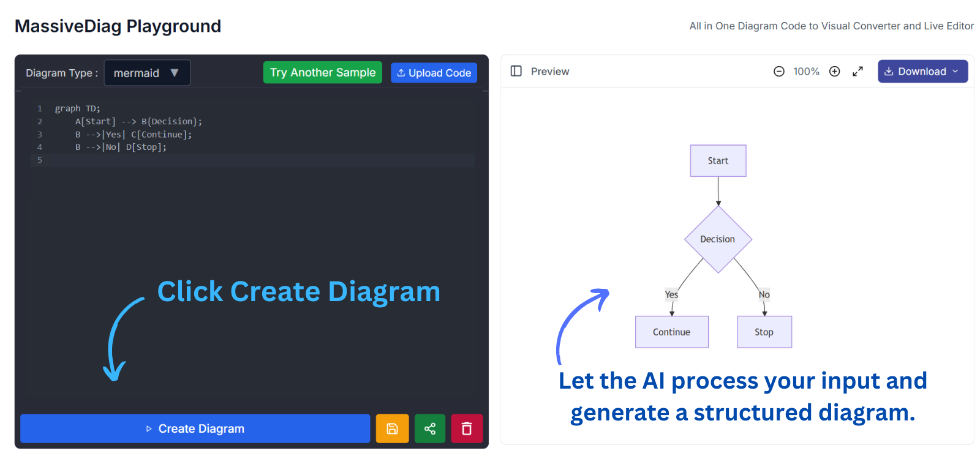Screen dimensions: 980x459
Task: Click the Create Diagram button
Action: 195,428
